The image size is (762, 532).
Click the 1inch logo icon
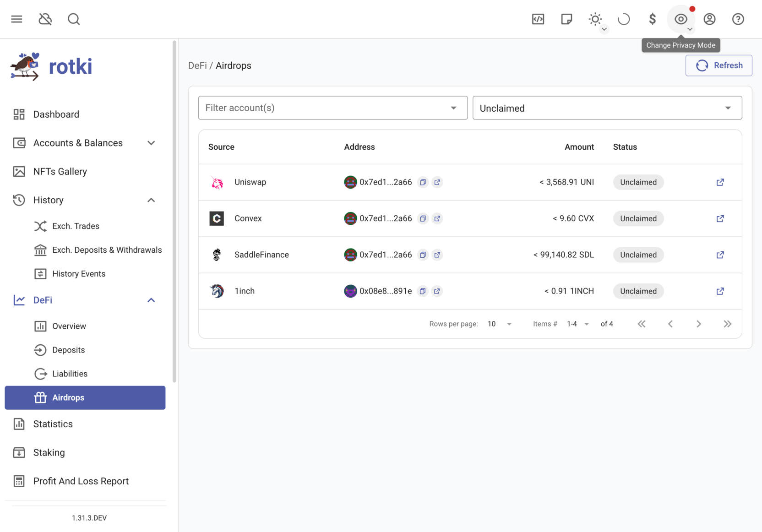pyautogui.click(x=217, y=291)
